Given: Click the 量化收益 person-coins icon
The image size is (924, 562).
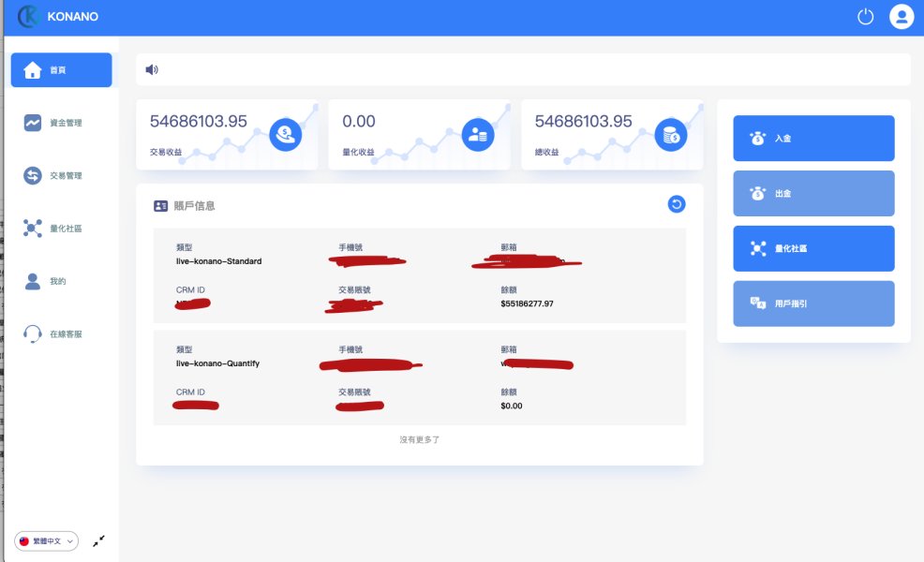Looking at the screenshot, I should tap(478, 135).
